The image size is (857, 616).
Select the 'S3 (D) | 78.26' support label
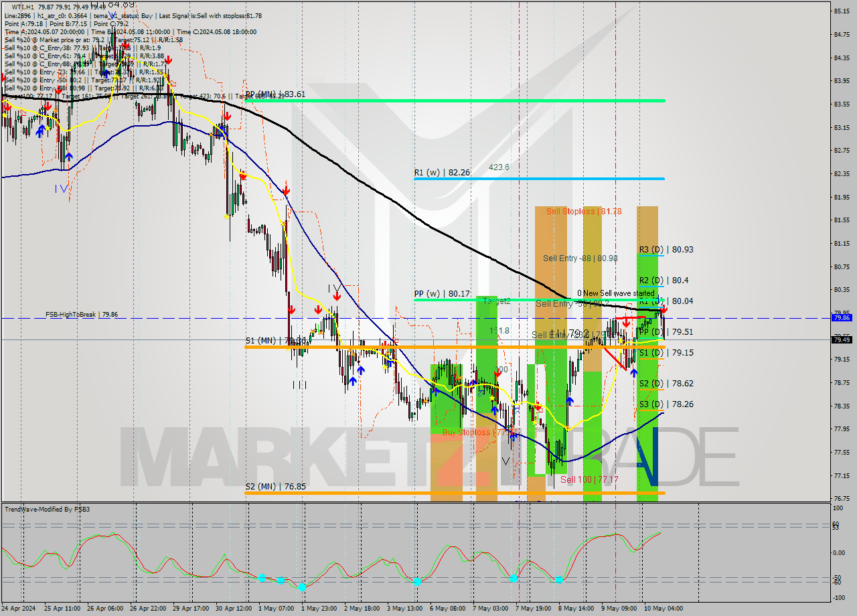(x=666, y=404)
